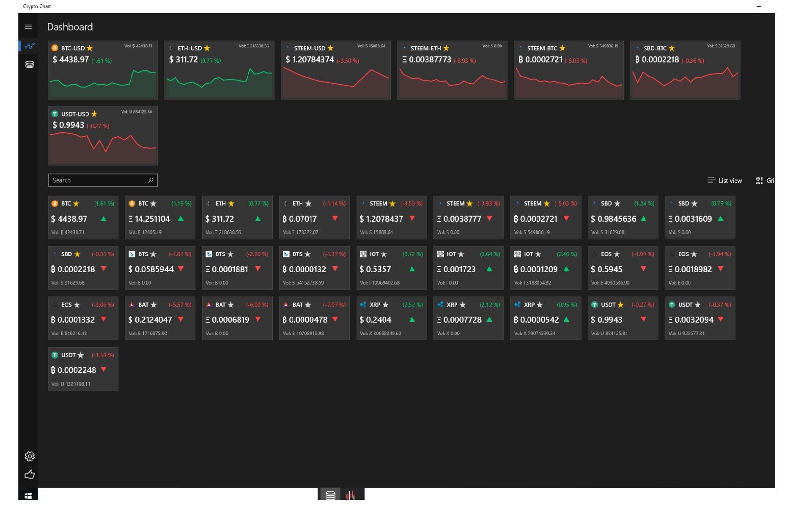
Task: Open the hamburger navigation menu
Action: [28, 27]
